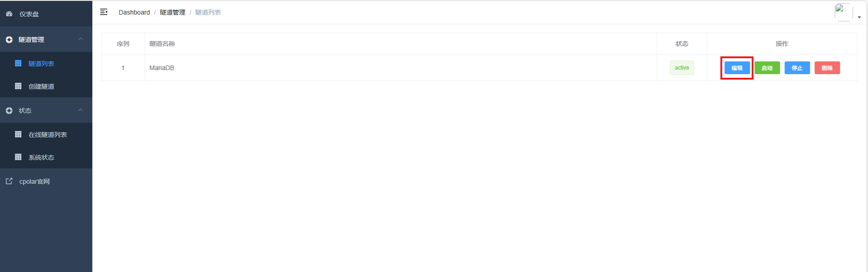
Task: Click the 系统状态 grid icon
Action: pos(18,157)
